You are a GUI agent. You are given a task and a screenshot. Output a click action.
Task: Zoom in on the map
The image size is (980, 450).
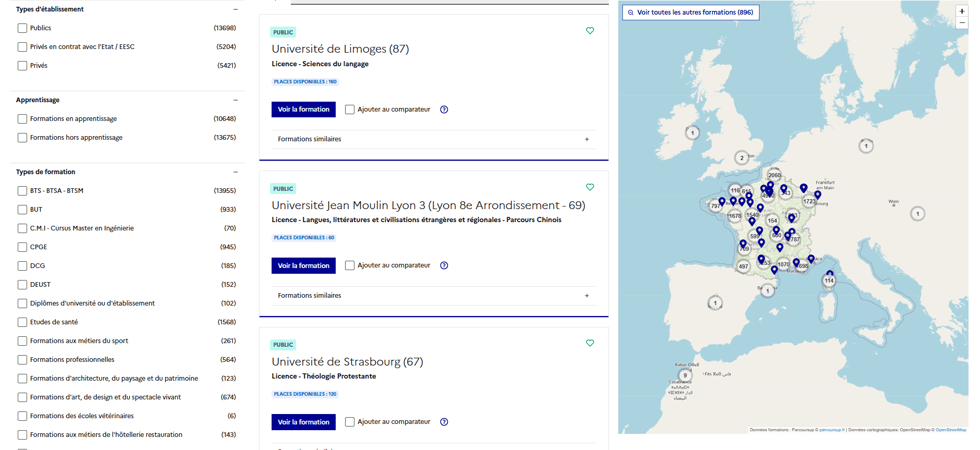tap(962, 11)
